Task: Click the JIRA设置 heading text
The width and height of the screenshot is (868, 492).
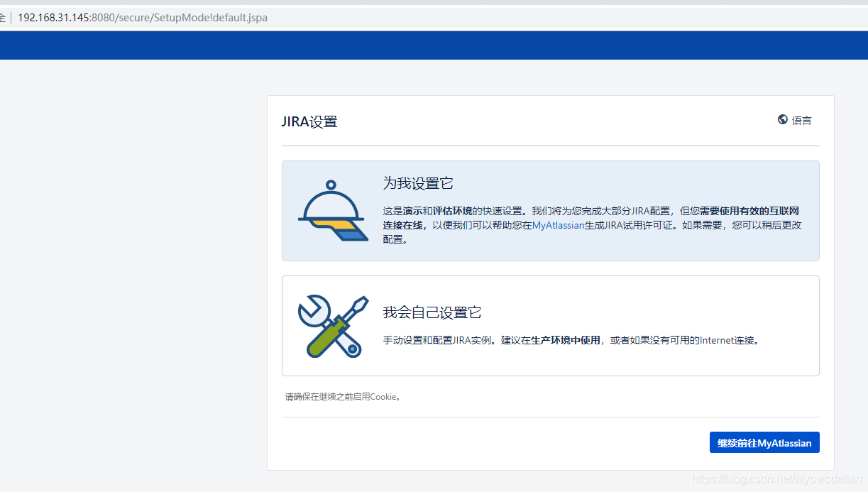Action: [x=309, y=121]
